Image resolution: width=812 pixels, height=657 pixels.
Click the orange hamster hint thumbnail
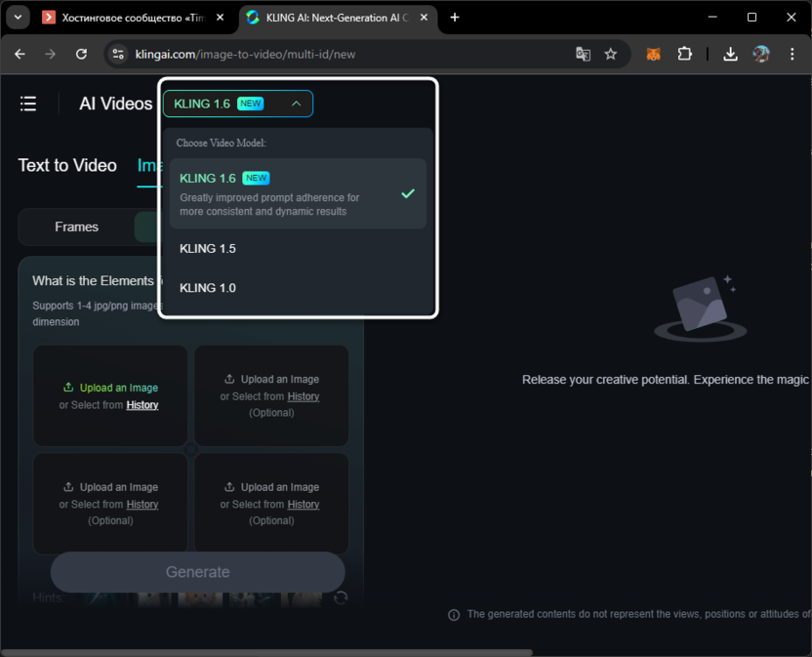point(201,599)
